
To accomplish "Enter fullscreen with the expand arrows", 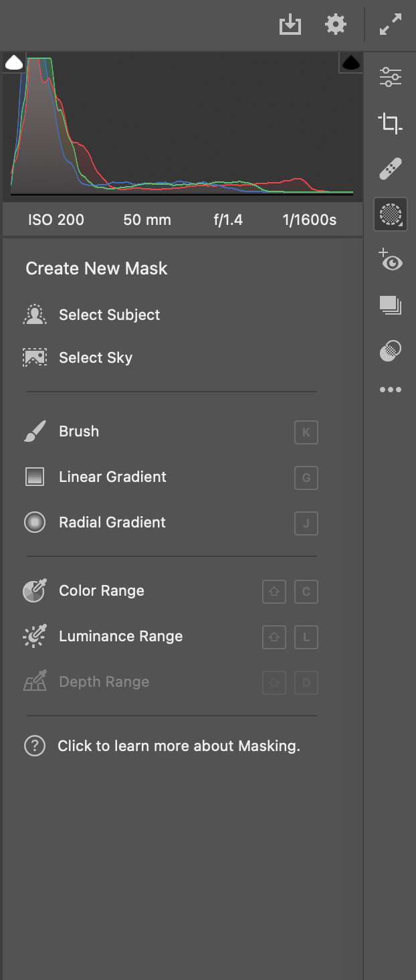I will click(x=391, y=24).
